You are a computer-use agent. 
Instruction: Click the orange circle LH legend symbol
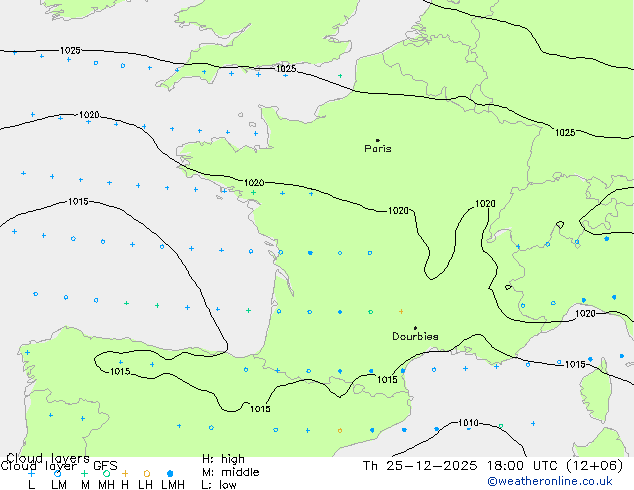[147, 473]
